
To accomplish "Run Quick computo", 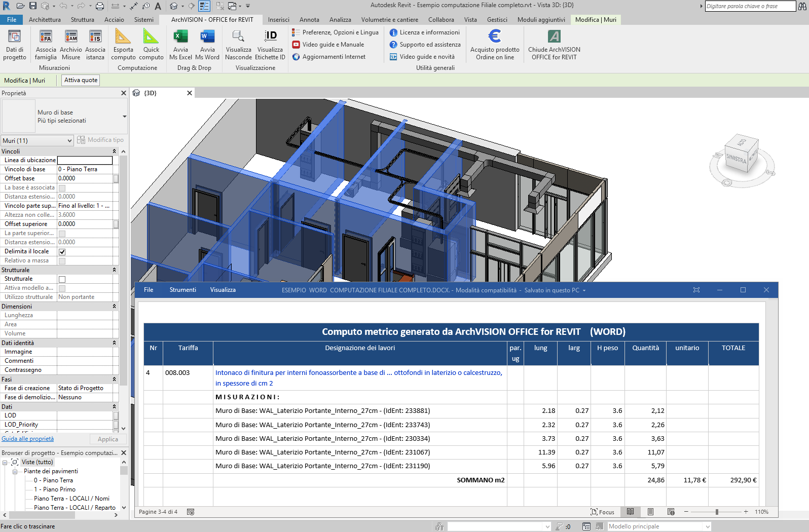I will pyautogui.click(x=151, y=45).
